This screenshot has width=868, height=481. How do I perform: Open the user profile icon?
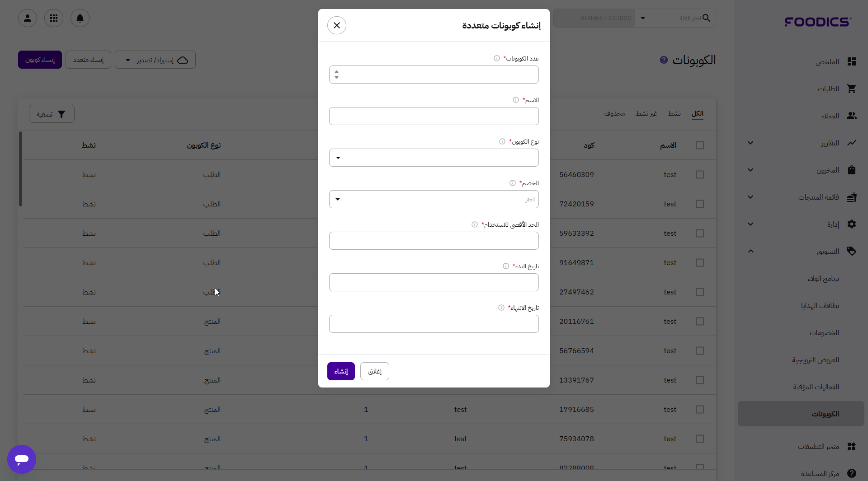[x=28, y=18]
